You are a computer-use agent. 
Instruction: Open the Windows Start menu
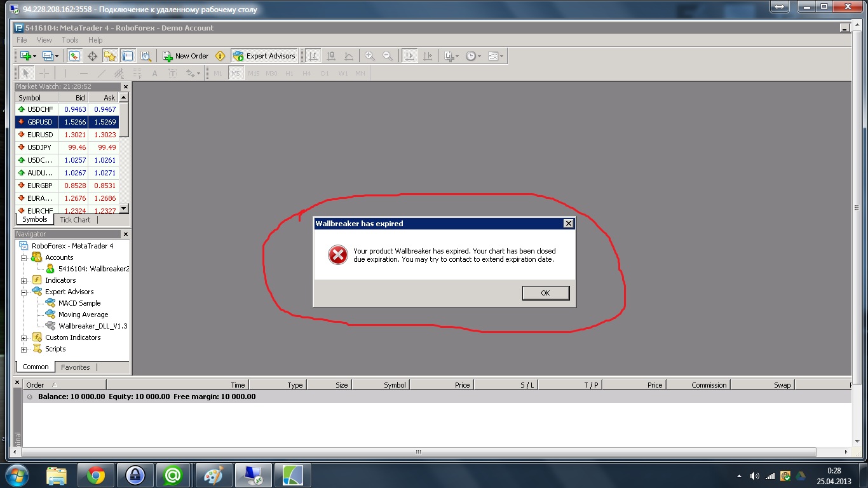point(17,475)
